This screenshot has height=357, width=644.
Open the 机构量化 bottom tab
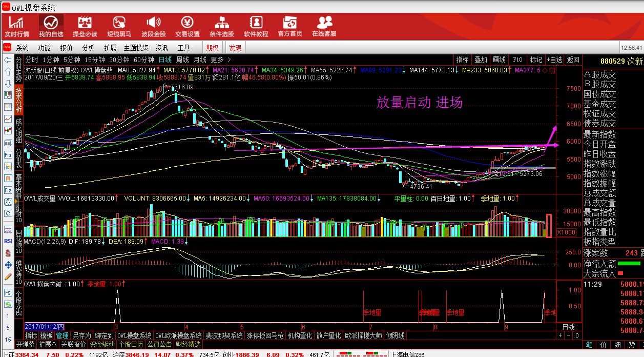click(300, 335)
